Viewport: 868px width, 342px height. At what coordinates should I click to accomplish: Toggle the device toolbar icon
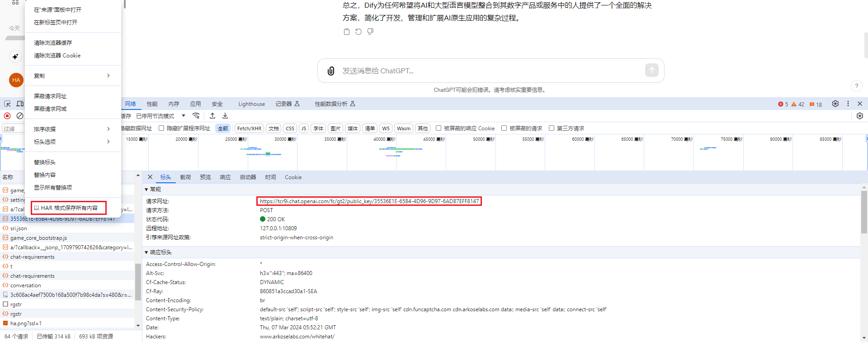[x=20, y=104]
